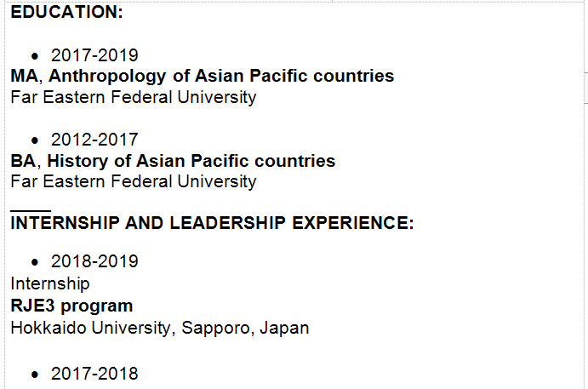Click the 2018-2019 date entry

point(94,261)
